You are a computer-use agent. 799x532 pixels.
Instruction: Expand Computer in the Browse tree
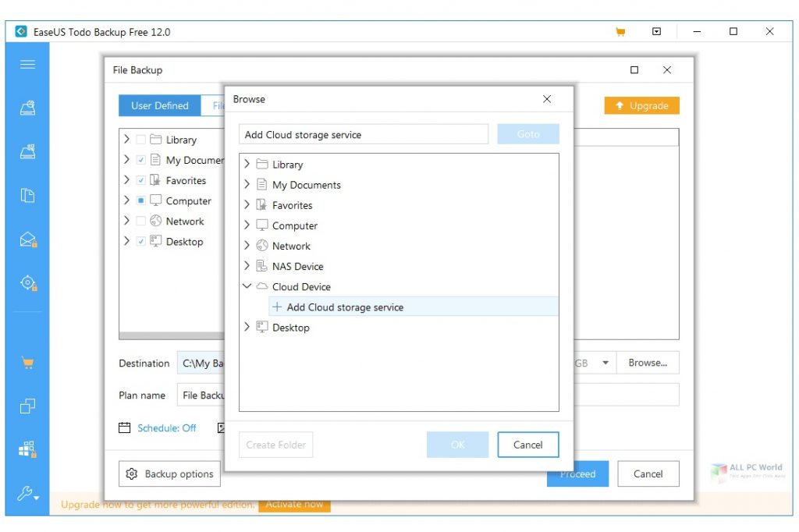(247, 225)
